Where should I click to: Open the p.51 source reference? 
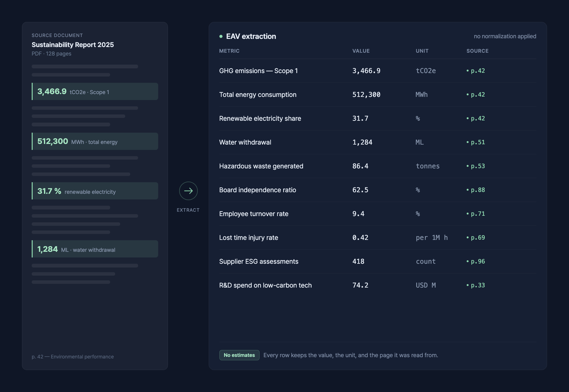click(x=476, y=142)
